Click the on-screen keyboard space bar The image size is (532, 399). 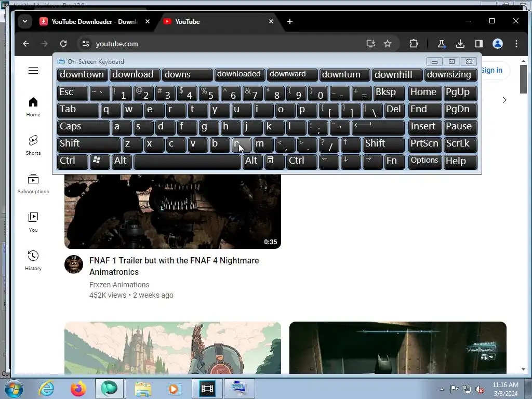(x=187, y=162)
